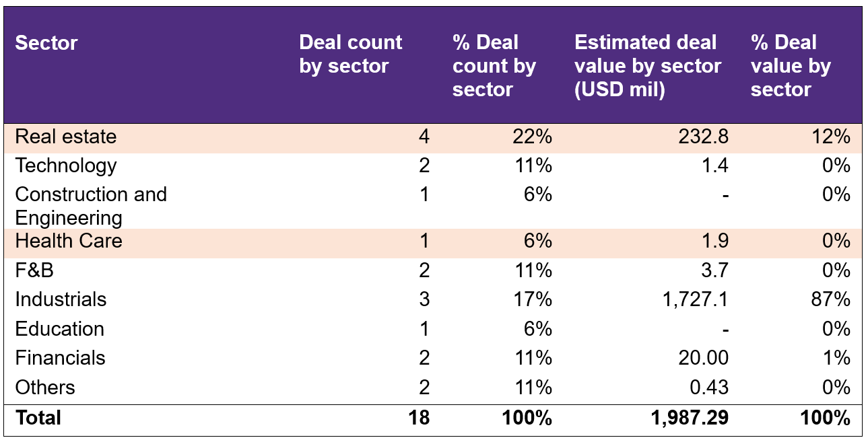868x440 pixels.
Task: Select the Education row label
Action: click(x=59, y=329)
